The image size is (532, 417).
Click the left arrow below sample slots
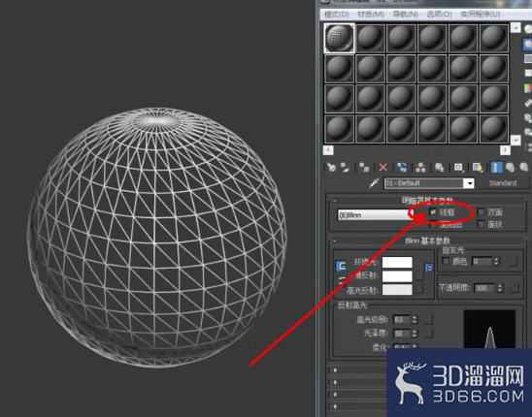pos(328,150)
